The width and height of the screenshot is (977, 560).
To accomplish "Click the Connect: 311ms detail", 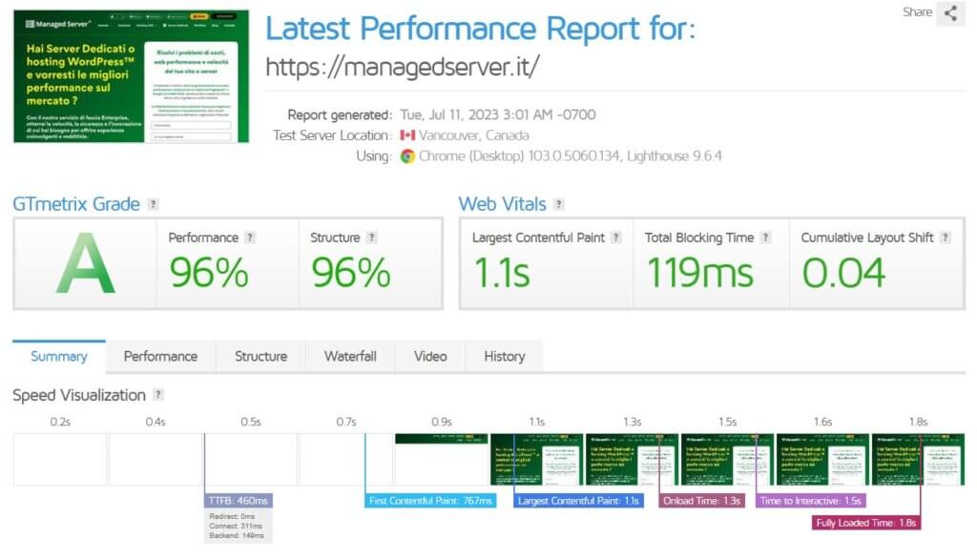I will [236, 526].
